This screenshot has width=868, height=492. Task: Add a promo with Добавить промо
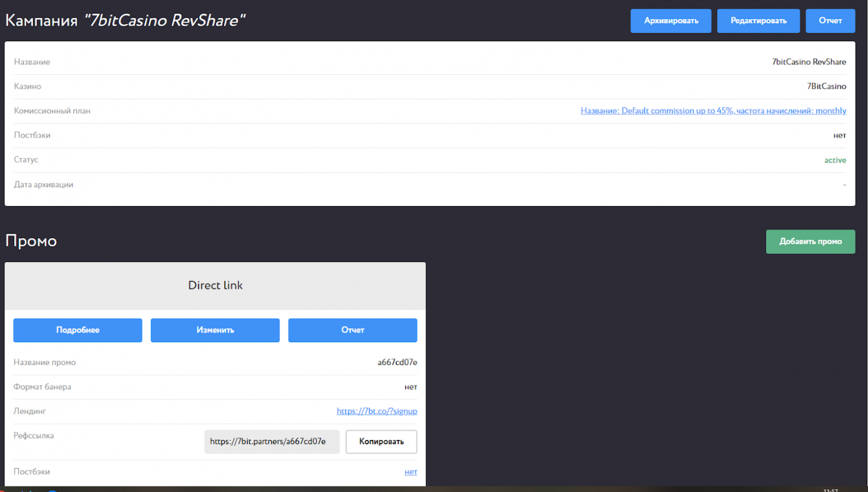(x=810, y=242)
